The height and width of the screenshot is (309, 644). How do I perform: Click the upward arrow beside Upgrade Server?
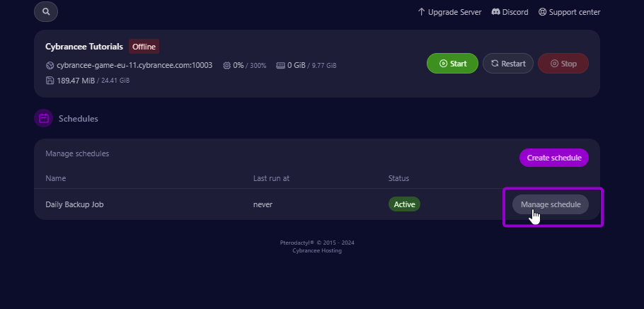click(421, 12)
